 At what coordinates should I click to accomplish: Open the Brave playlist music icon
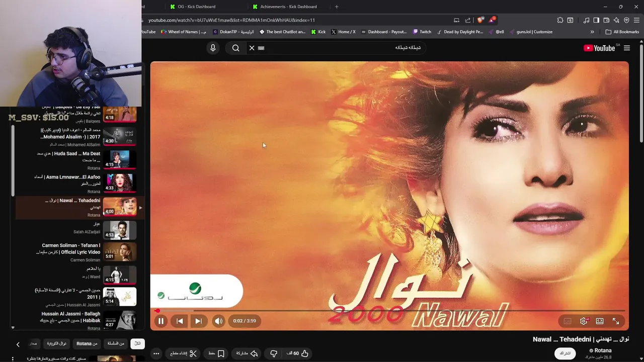(x=586, y=20)
